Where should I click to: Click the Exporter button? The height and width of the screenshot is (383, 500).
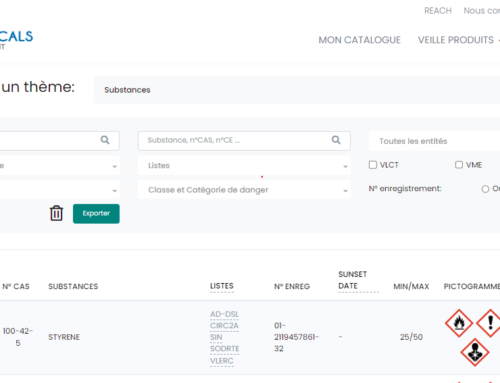96,214
